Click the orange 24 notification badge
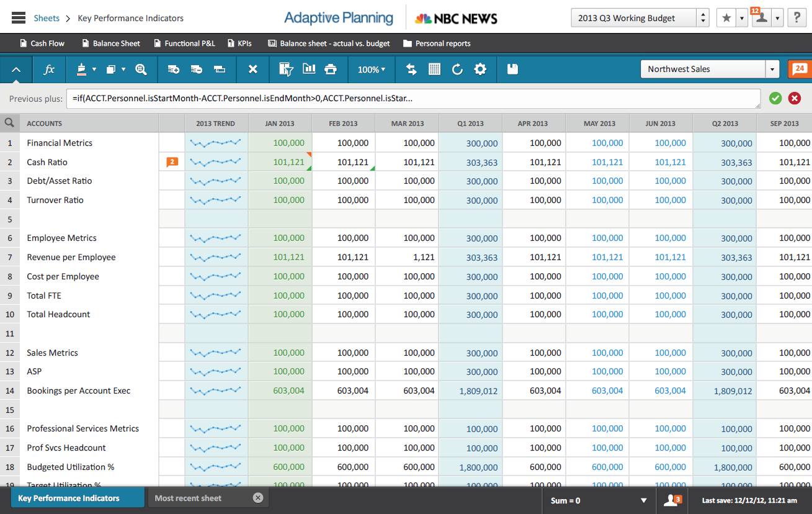 800,69
